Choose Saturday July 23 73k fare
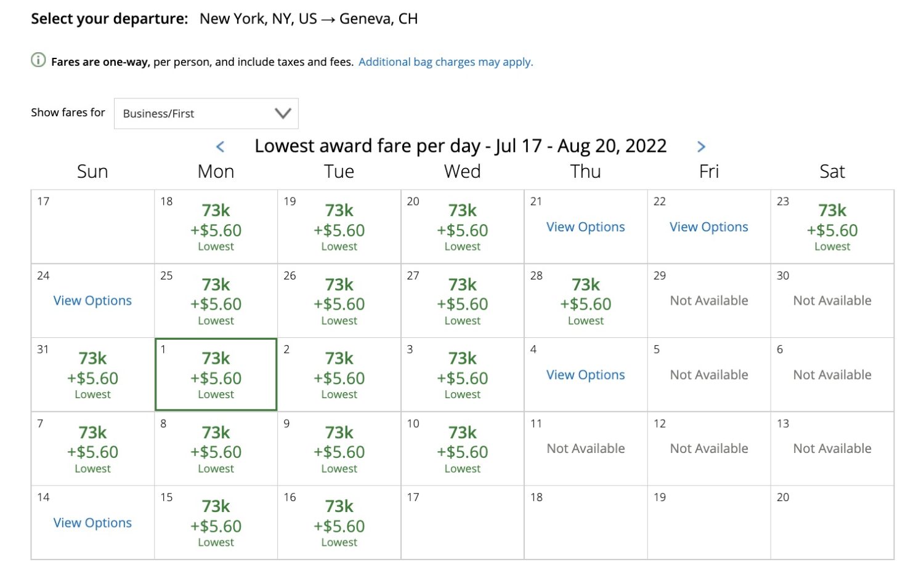924x565 pixels. point(832,226)
